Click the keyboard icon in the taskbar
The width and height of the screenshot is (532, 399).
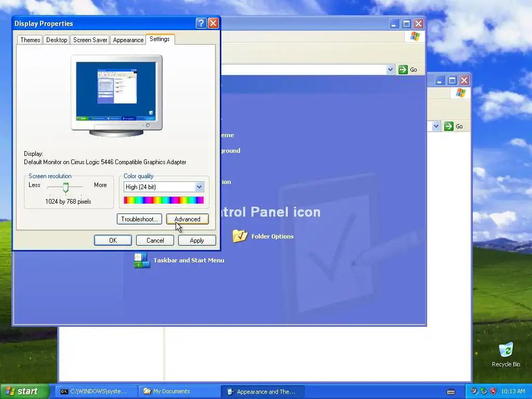451,392
